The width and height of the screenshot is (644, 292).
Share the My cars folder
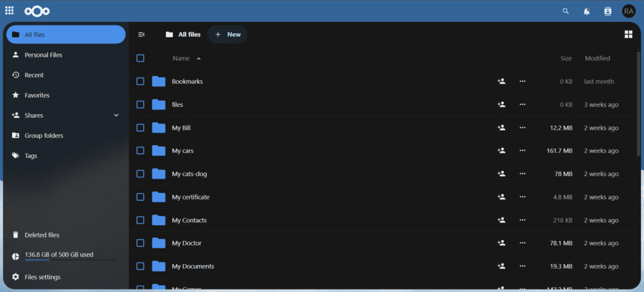pyautogui.click(x=501, y=151)
